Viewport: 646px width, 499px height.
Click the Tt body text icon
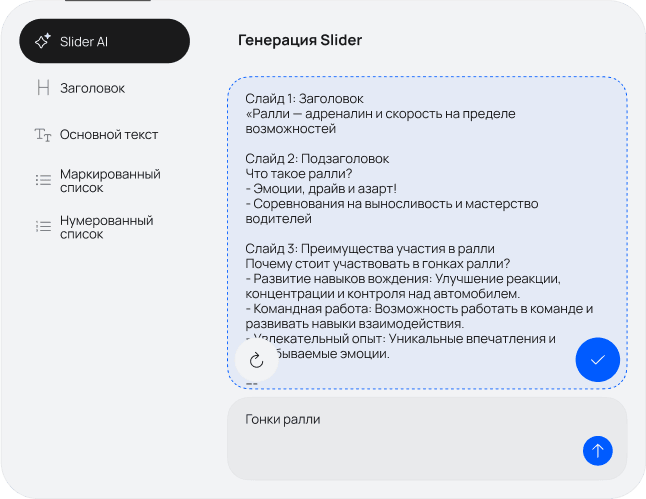coord(43,135)
